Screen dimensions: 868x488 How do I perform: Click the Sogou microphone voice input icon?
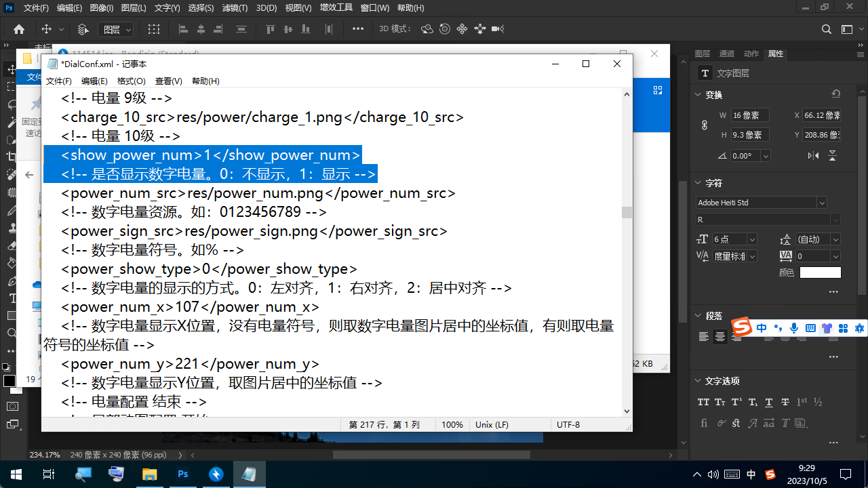tap(794, 328)
